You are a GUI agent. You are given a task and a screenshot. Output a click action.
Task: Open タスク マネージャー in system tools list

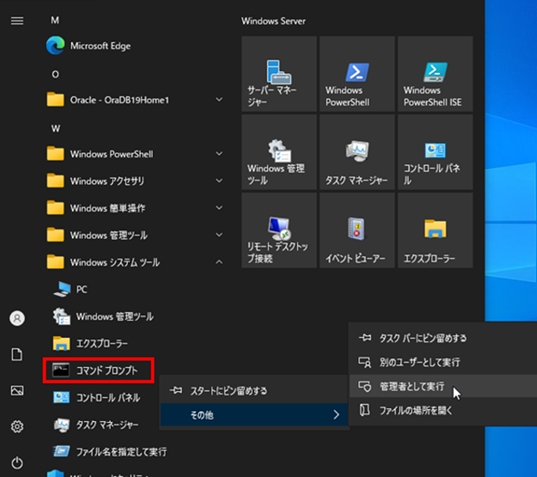pos(96,425)
